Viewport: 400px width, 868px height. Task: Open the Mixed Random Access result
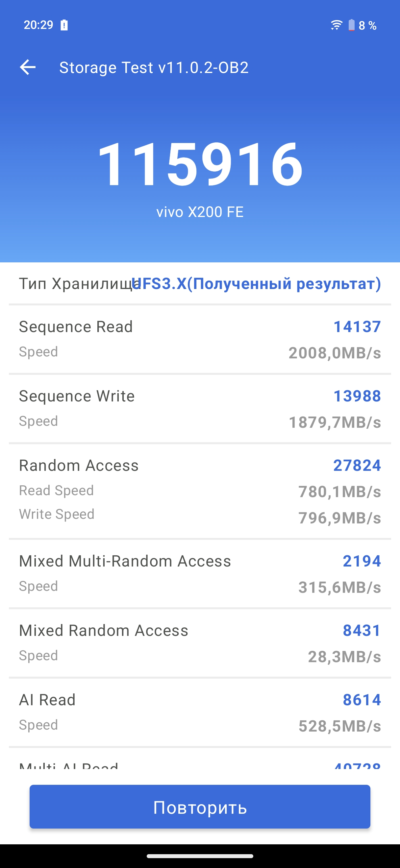[200, 643]
